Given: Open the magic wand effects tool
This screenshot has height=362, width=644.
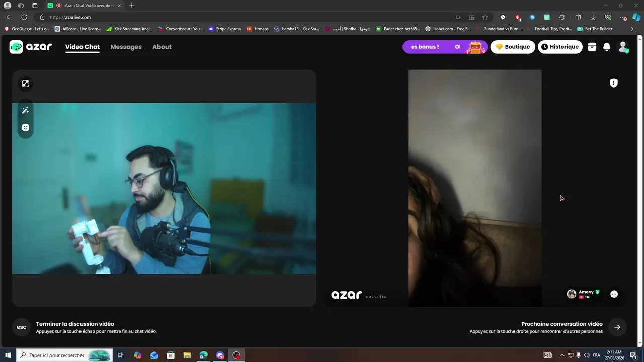Looking at the screenshot, I should click(x=25, y=110).
